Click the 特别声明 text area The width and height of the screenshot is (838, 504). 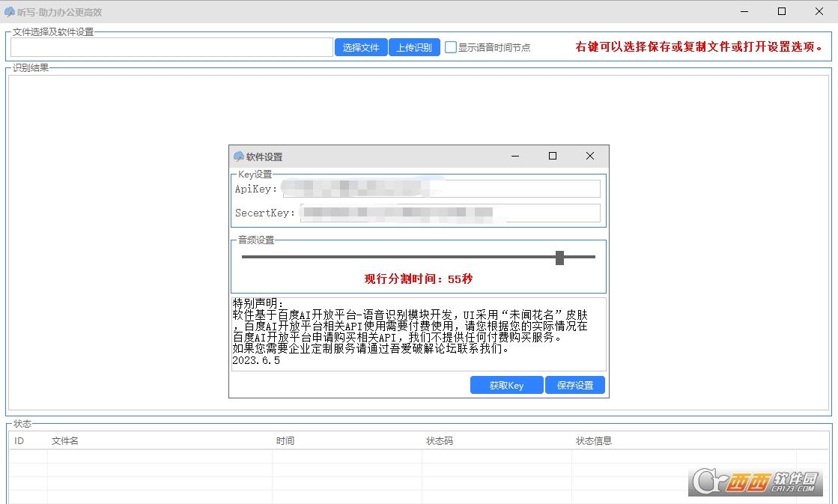point(419,334)
